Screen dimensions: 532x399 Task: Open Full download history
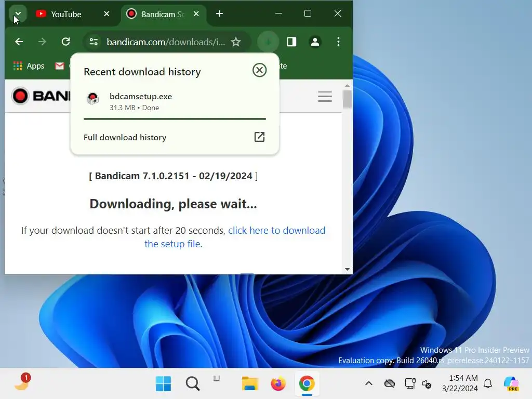pos(175,137)
